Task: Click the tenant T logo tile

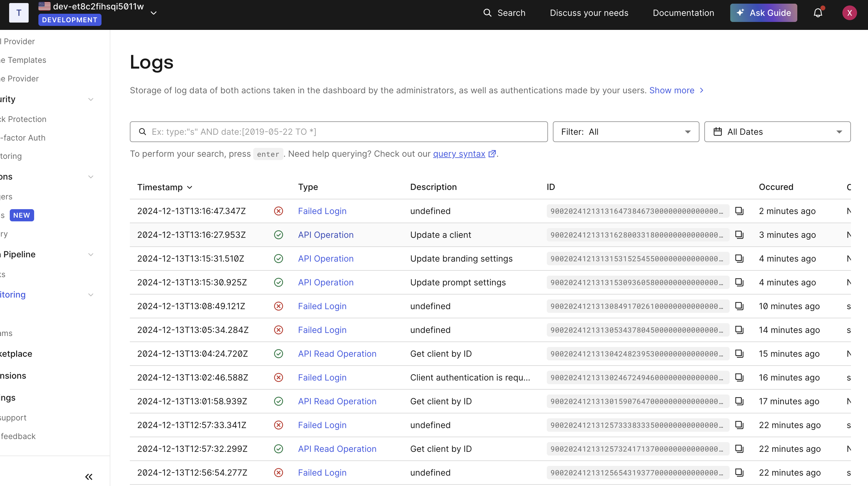Action: 19,13
